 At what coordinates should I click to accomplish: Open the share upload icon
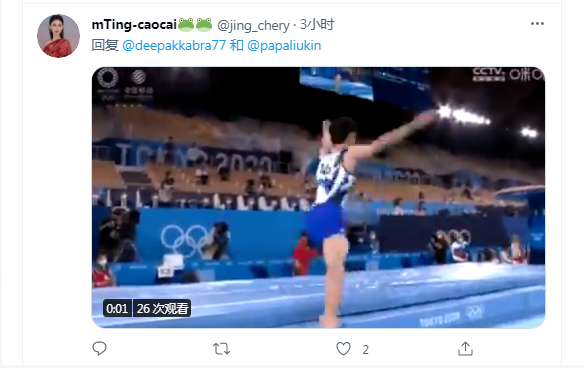(x=465, y=349)
